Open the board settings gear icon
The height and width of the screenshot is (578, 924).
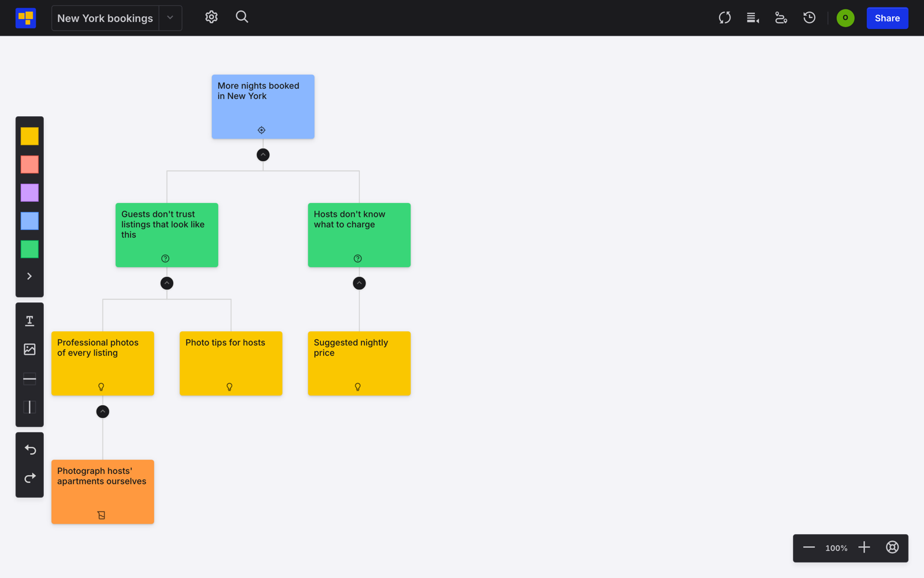coord(211,17)
